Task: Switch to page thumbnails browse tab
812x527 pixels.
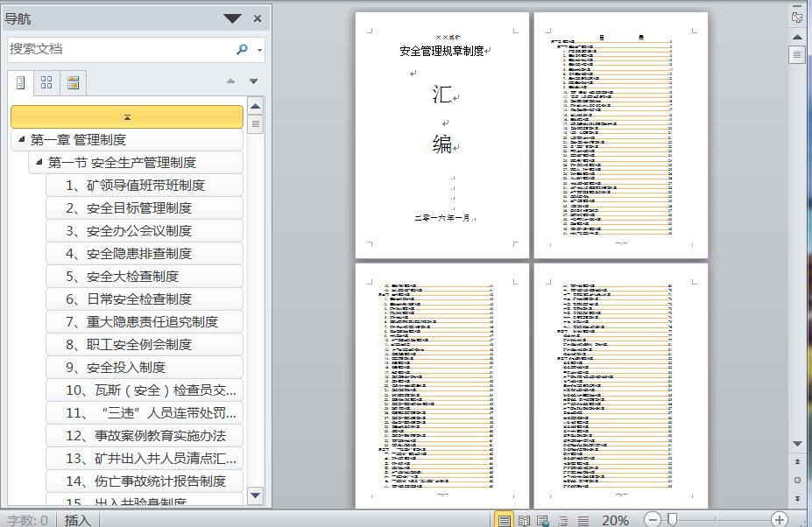Action: pos(46,83)
